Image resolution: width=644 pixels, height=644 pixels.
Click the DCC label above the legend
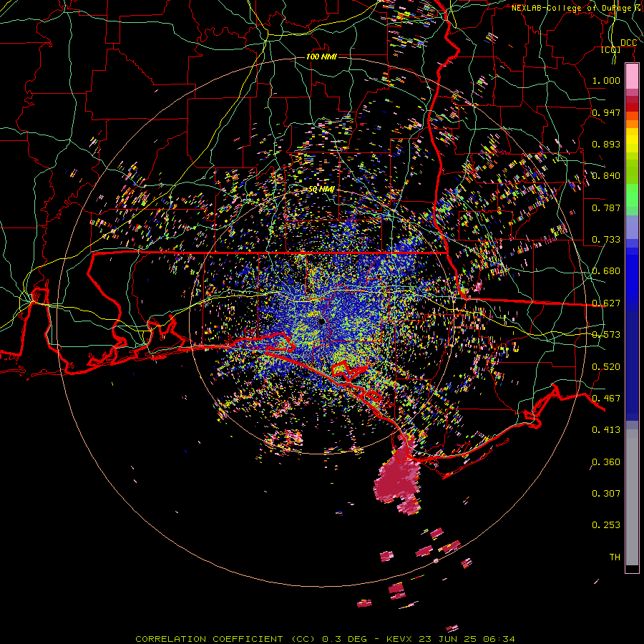(628, 43)
